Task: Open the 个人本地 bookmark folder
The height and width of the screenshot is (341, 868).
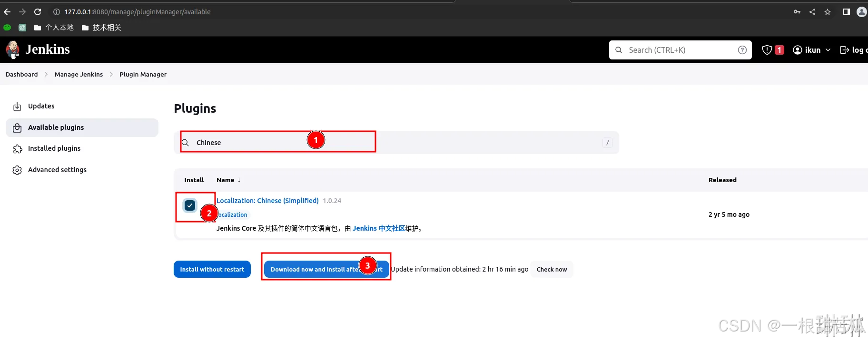Action: (x=54, y=28)
